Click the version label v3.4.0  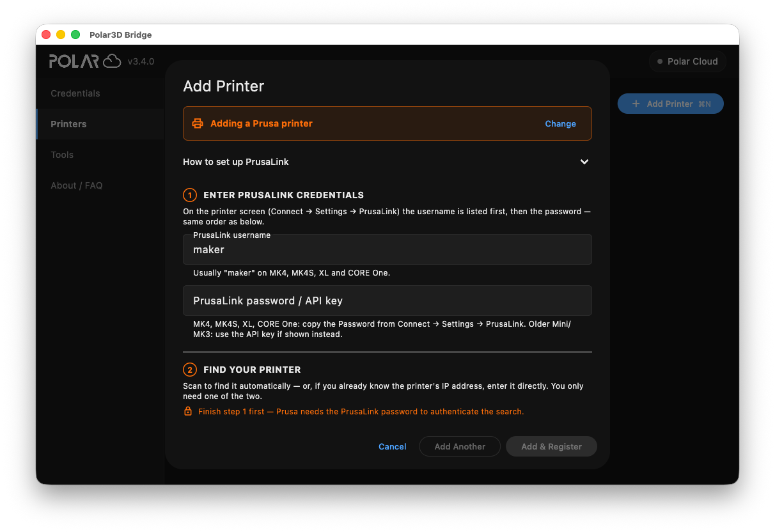[x=141, y=61]
